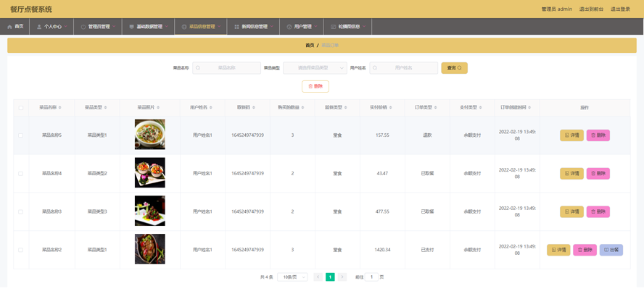This screenshot has height=307, width=644.
Task: Open the 菜品类型 filter dropdown
Action: [x=315, y=68]
